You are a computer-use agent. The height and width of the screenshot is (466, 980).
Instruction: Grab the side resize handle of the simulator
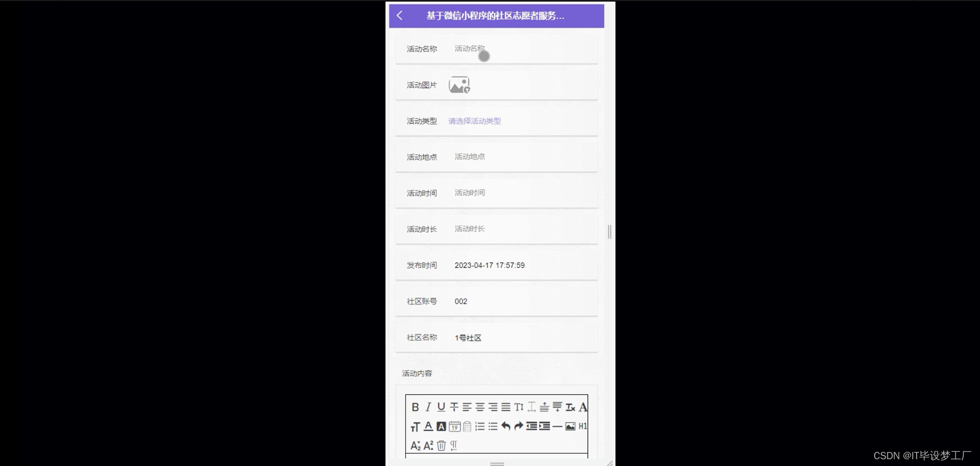point(610,232)
